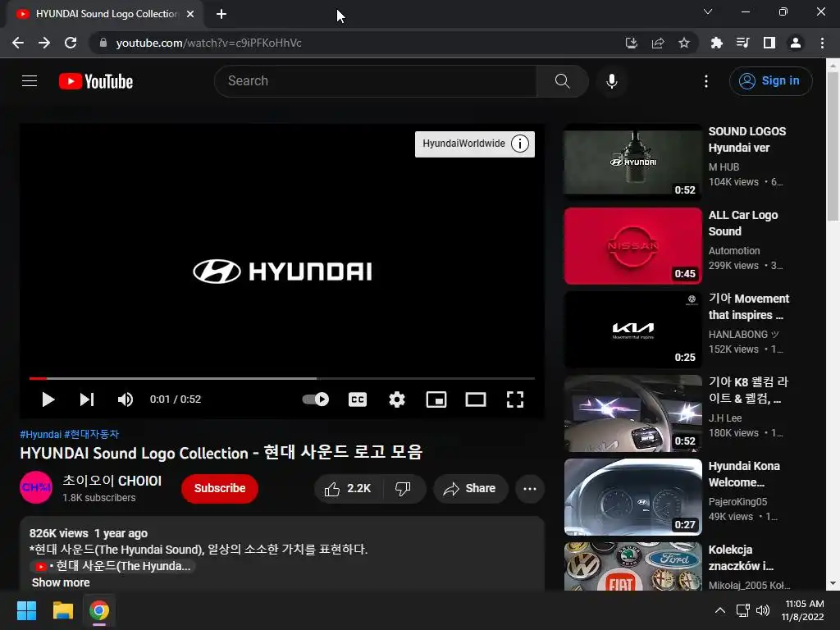Screen dimensions: 840x630
Task: Open CHOIOI channel avatar
Action: coord(36,487)
